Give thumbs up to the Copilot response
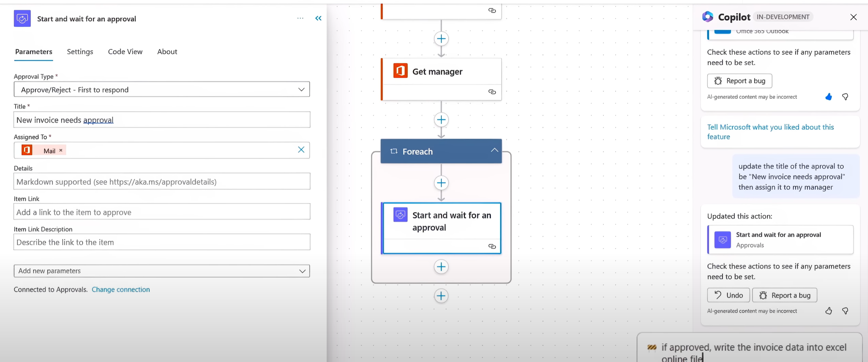868x362 pixels. click(x=829, y=311)
